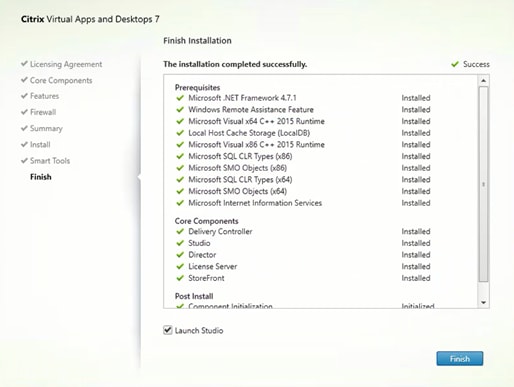The height and width of the screenshot is (387, 514).
Task: Click green checkmark beside Success
Action: coord(455,64)
